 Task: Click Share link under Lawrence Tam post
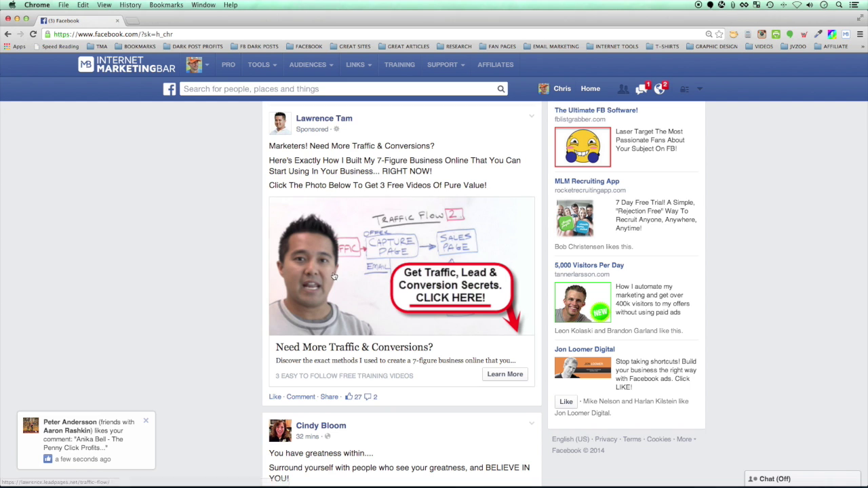329,396
